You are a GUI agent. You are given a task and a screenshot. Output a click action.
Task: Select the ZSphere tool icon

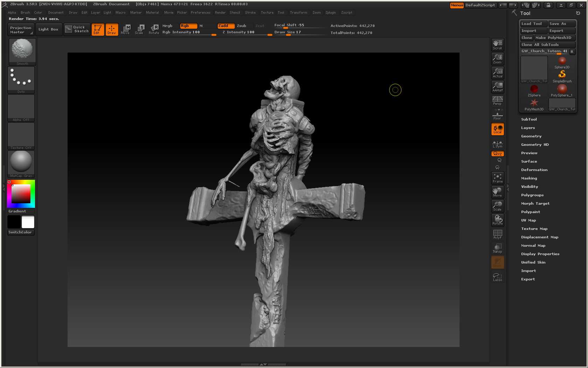click(534, 90)
